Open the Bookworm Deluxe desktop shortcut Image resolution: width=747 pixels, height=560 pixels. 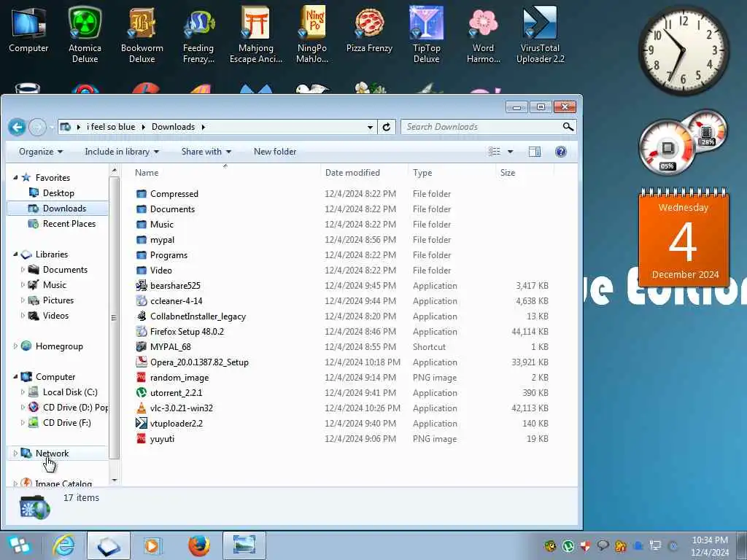point(142,34)
